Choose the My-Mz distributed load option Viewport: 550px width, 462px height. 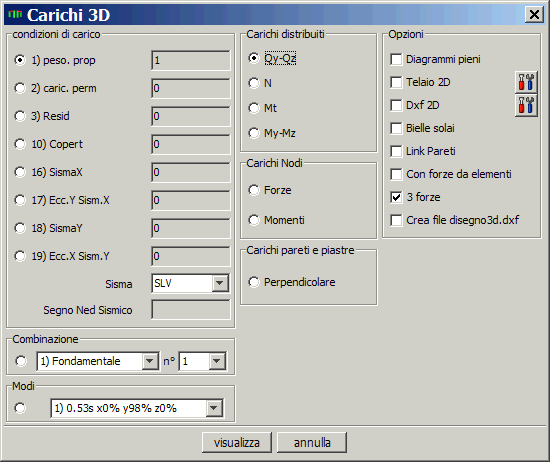254,133
